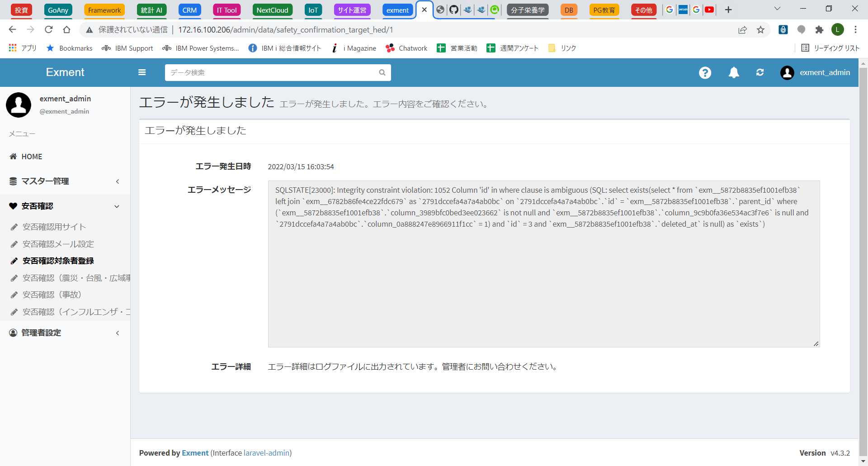Expand the 管理者設定 sidebar section
The width and height of the screenshot is (868, 466).
(118, 333)
